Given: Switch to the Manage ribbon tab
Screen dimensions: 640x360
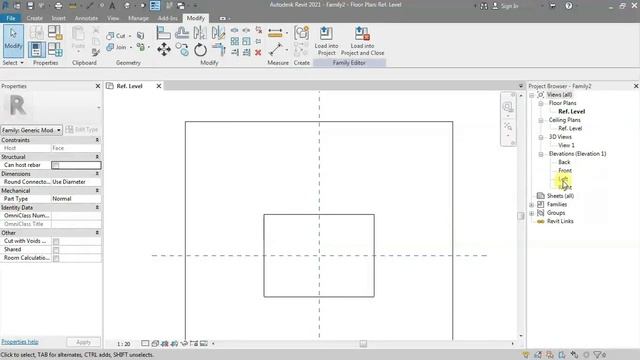Looking at the screenshot, I should tap(138, 18).
